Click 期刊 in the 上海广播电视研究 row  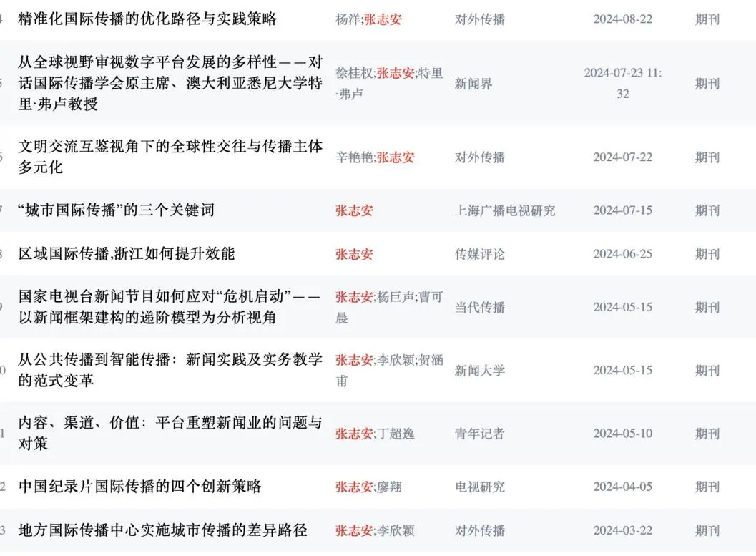(707, 210)
